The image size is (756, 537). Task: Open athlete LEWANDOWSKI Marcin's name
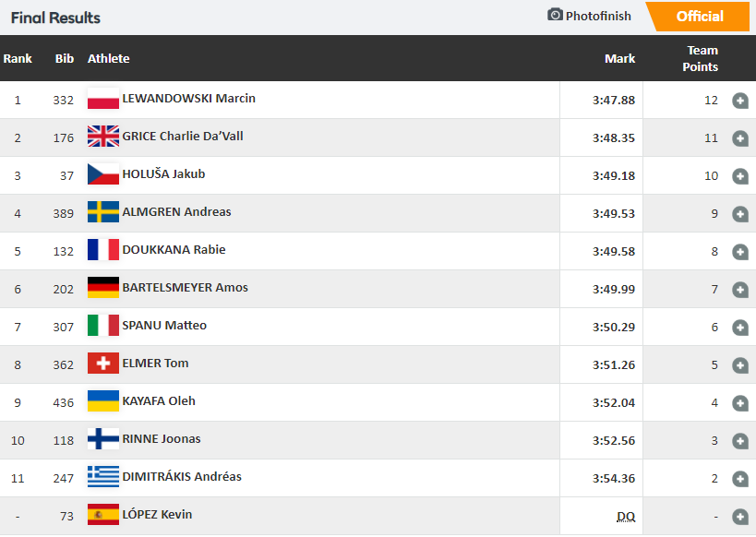click(188, 99)
